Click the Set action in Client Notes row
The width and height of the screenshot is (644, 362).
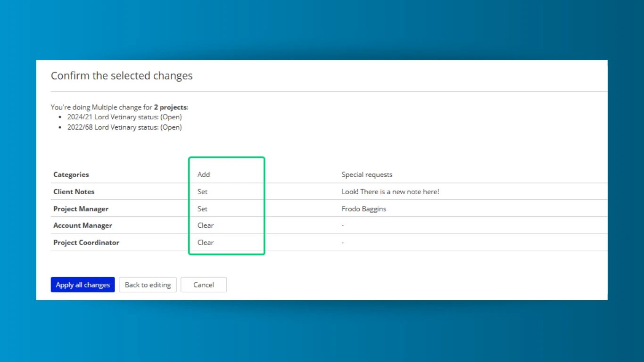pyautogui.click(x=202, y=192)
